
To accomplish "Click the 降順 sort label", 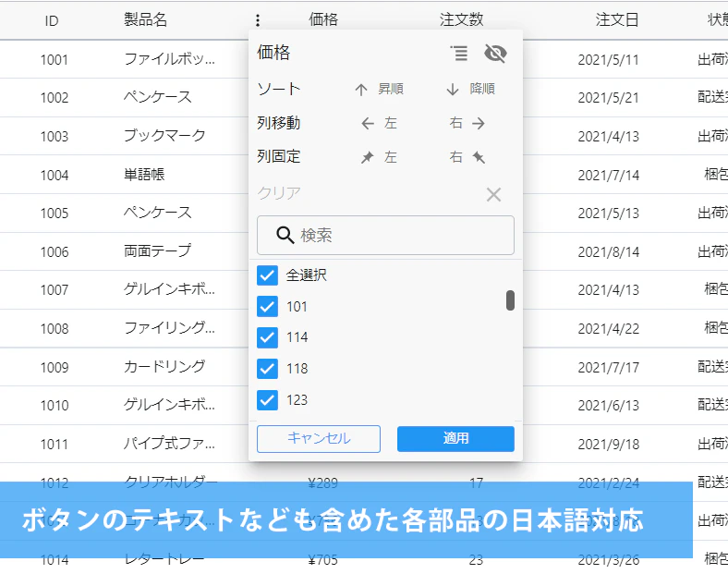I will point(482,89).
